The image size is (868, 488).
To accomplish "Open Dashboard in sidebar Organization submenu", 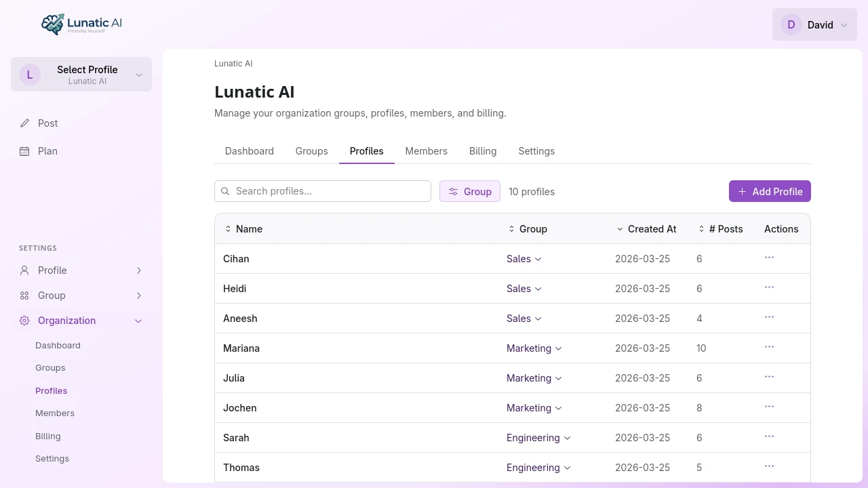I will 58,346.
